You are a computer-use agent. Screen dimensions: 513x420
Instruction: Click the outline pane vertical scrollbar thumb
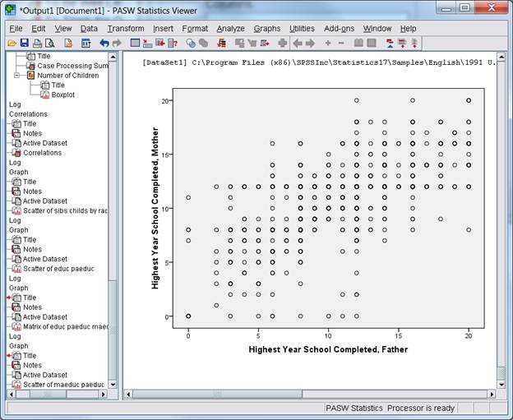[x=113, y=330]
